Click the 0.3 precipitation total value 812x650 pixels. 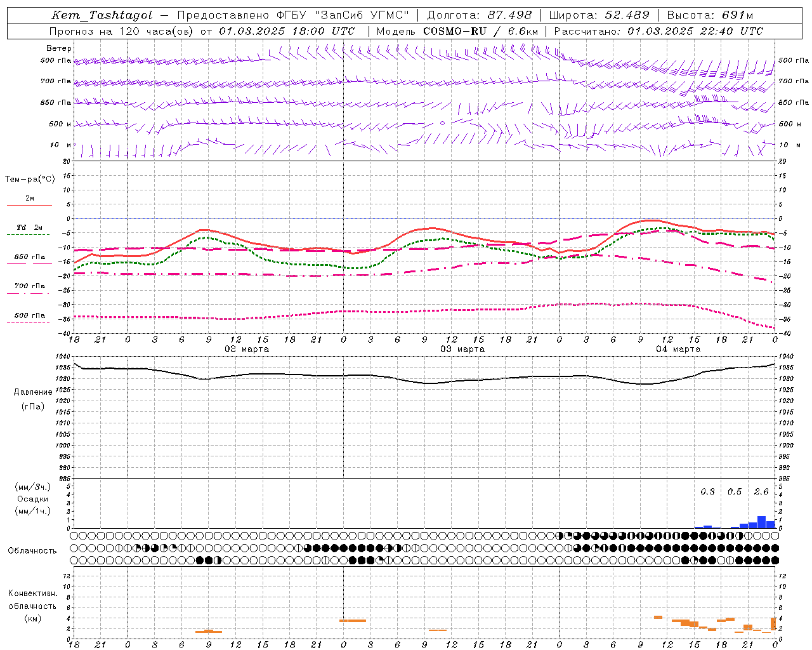(x=707, y=492)
